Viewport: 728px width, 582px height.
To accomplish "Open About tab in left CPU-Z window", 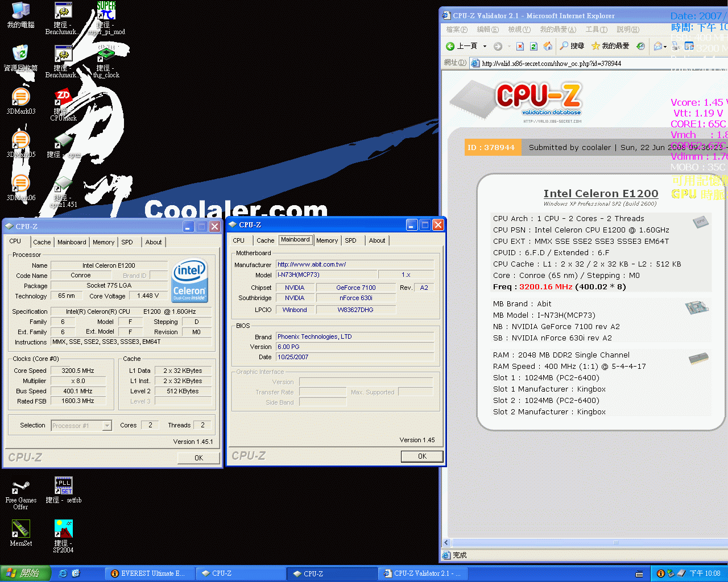I will coord(154,242).
